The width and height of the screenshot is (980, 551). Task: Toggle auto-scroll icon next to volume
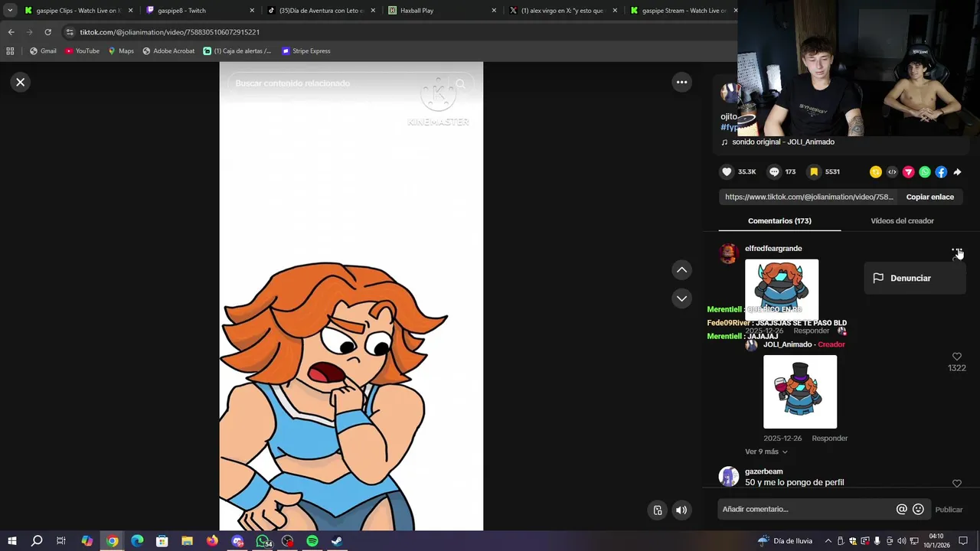658,510
